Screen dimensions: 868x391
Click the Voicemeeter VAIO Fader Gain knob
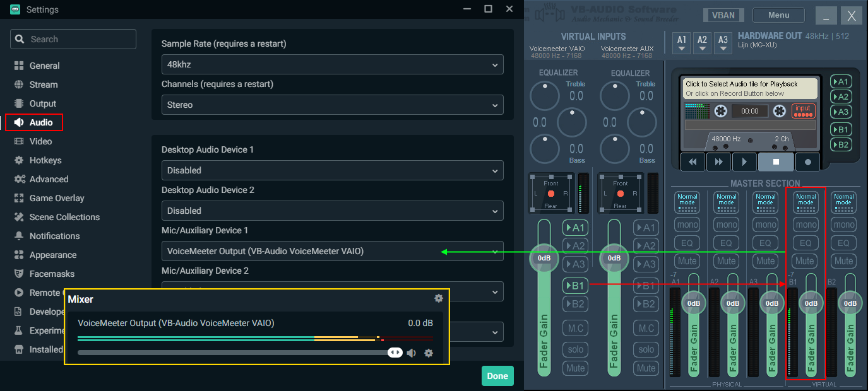(544, 259)
